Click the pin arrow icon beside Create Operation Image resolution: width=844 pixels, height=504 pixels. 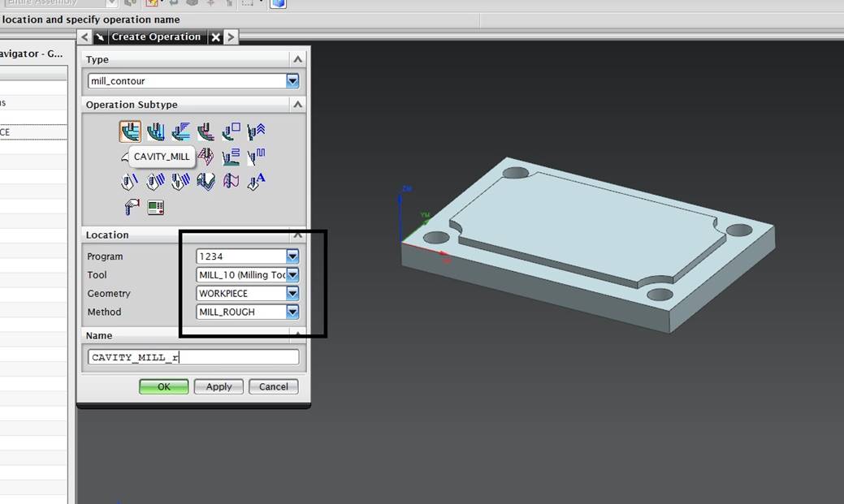100,37
